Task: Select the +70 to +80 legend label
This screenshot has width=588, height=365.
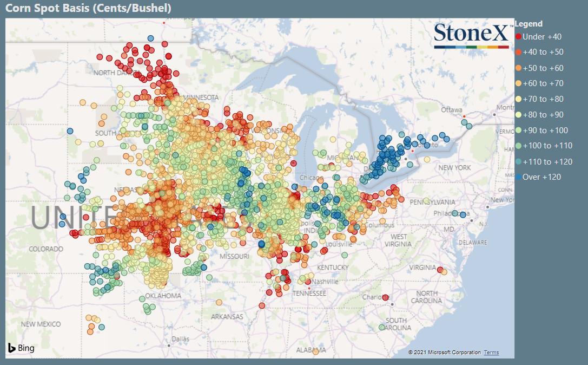Action: (x=543, y=99)
